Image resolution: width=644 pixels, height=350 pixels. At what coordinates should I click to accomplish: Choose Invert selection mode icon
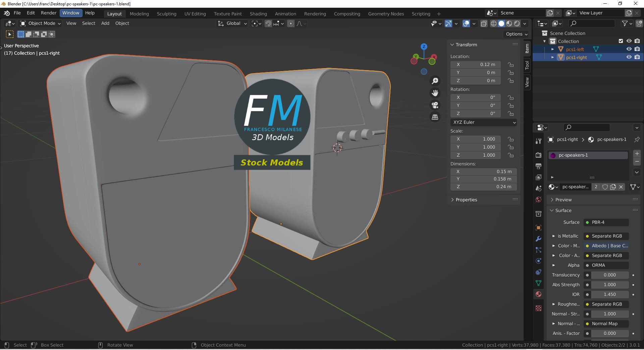44,34
